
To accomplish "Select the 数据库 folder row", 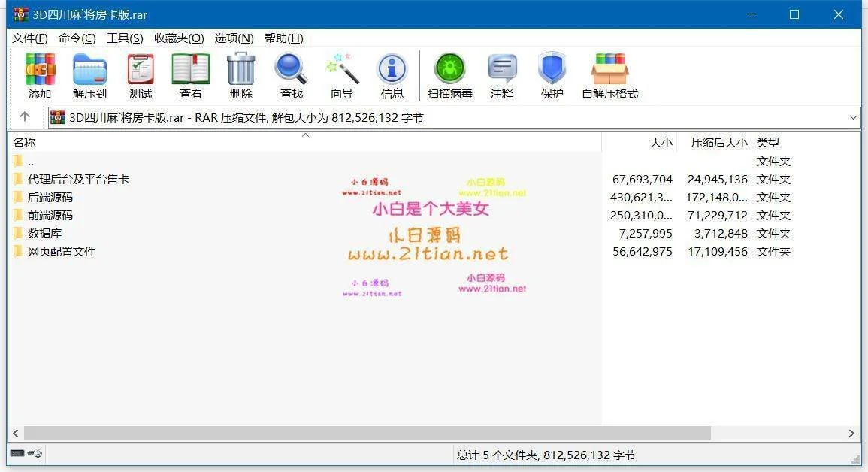I will pyautogui.click(x=44, y=234).
